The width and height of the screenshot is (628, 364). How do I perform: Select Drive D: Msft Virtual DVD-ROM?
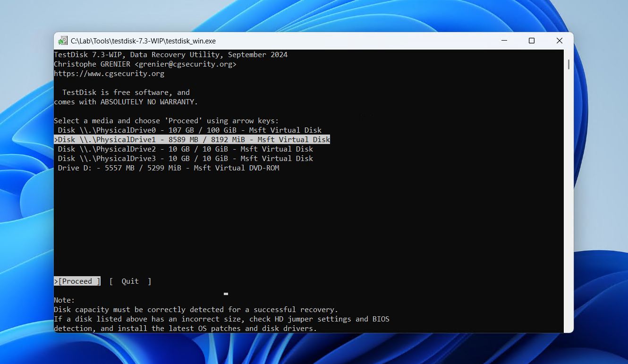point(168,168)
